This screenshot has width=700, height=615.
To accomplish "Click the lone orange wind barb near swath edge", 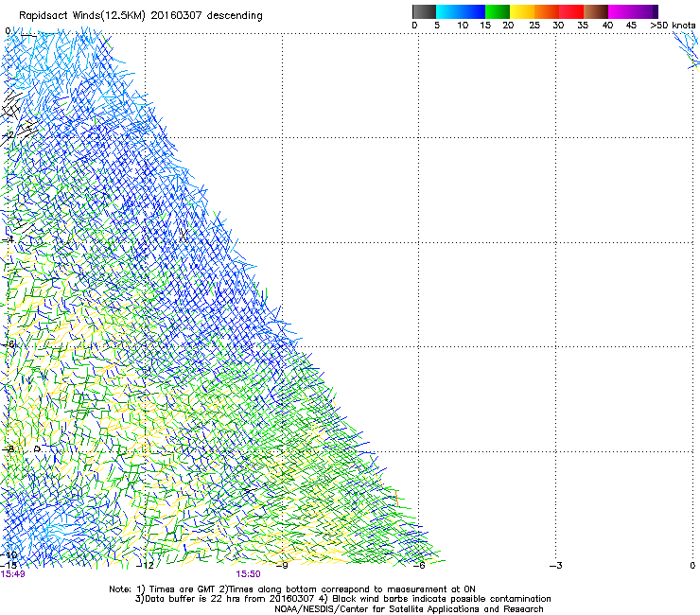I will tap(396, 498).
